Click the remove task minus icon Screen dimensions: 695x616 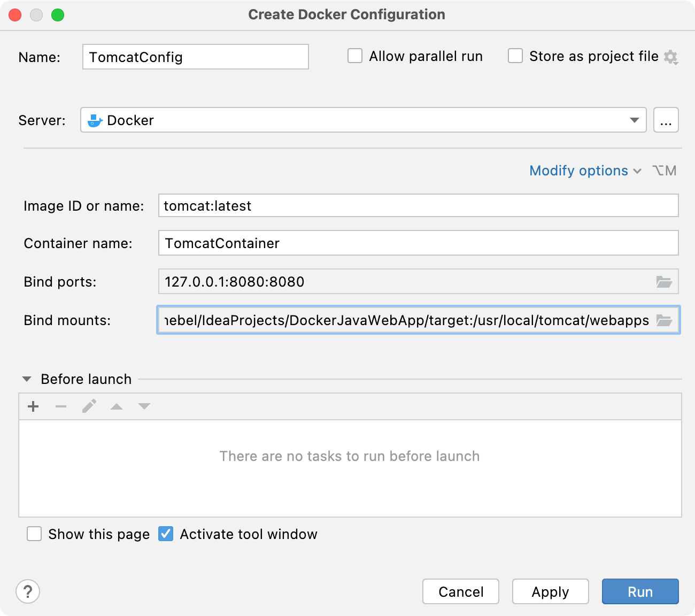(x=60, y=406)
